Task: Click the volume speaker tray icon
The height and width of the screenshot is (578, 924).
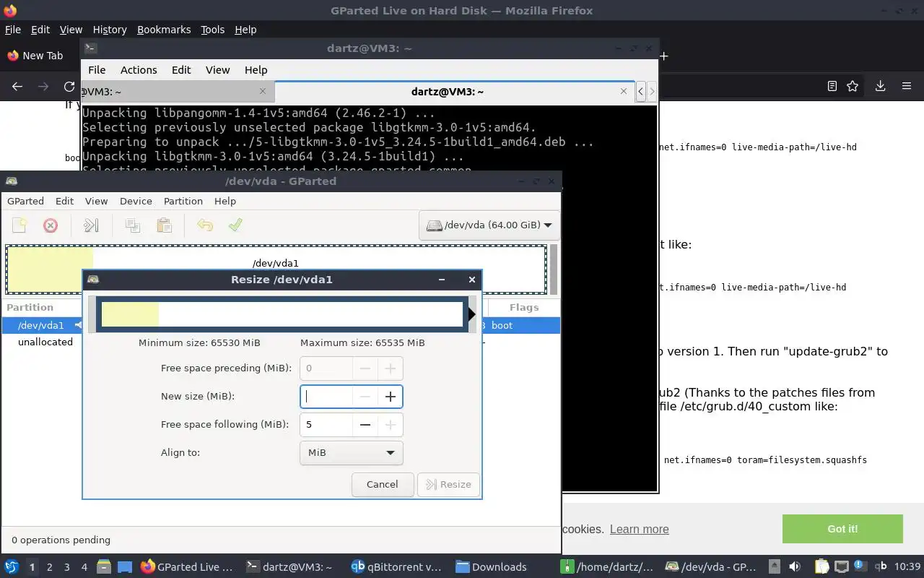Action: (794, 566)
